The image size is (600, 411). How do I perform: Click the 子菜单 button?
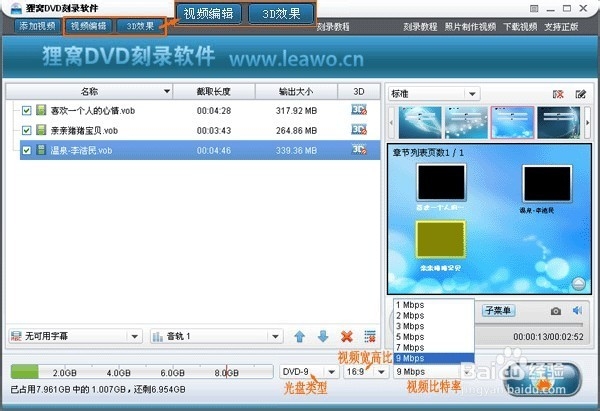tap(498, 310)
